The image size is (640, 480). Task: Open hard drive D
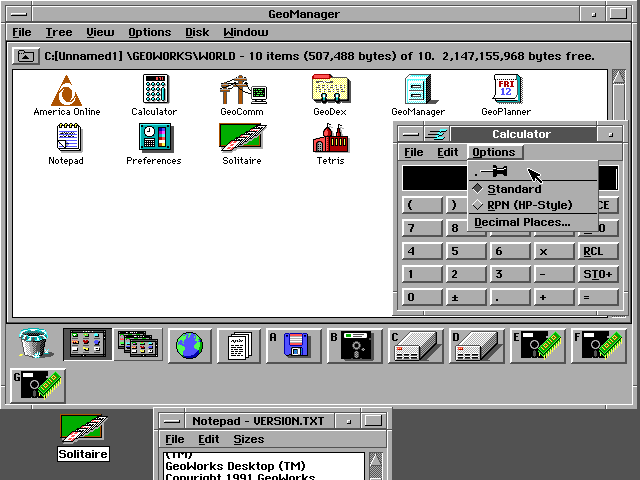point(476,346)
